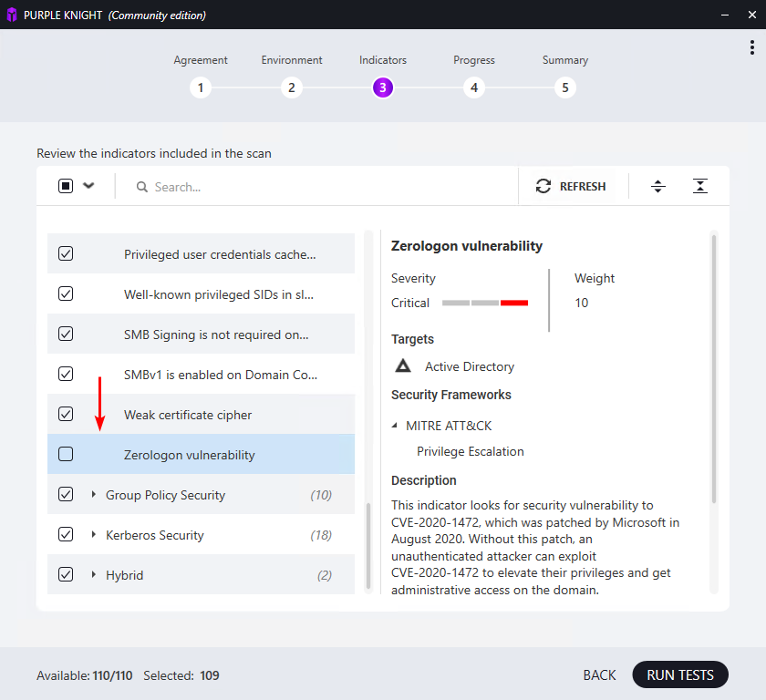
Task: Open the three-dot options menu
Action: (x=751, y=47)
